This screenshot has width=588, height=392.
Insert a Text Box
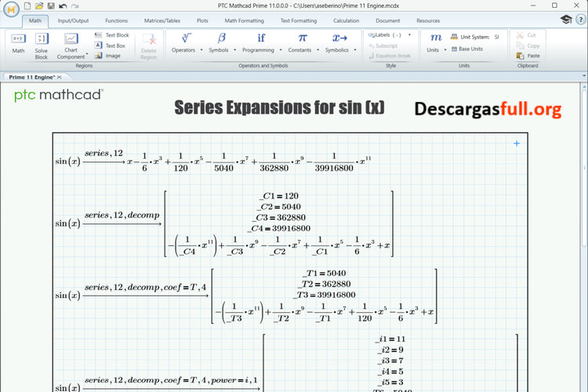110,45
